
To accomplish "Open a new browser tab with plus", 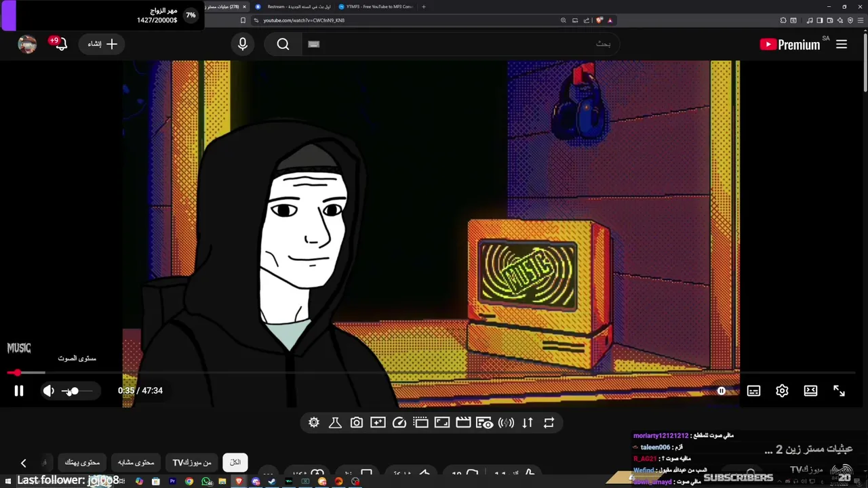I will (424, 7).
